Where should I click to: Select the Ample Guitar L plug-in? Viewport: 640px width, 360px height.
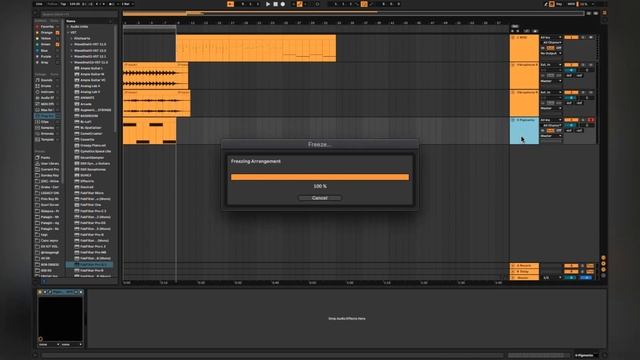tap(91, 69)
